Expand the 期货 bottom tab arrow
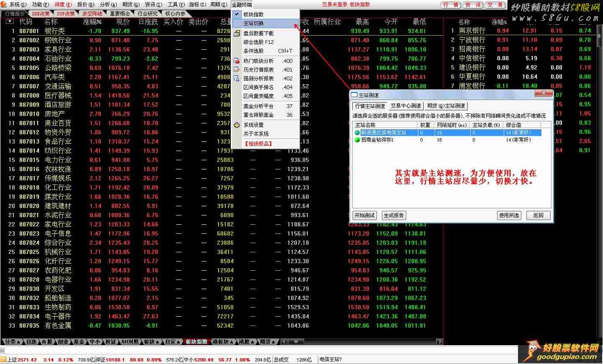 274,342
